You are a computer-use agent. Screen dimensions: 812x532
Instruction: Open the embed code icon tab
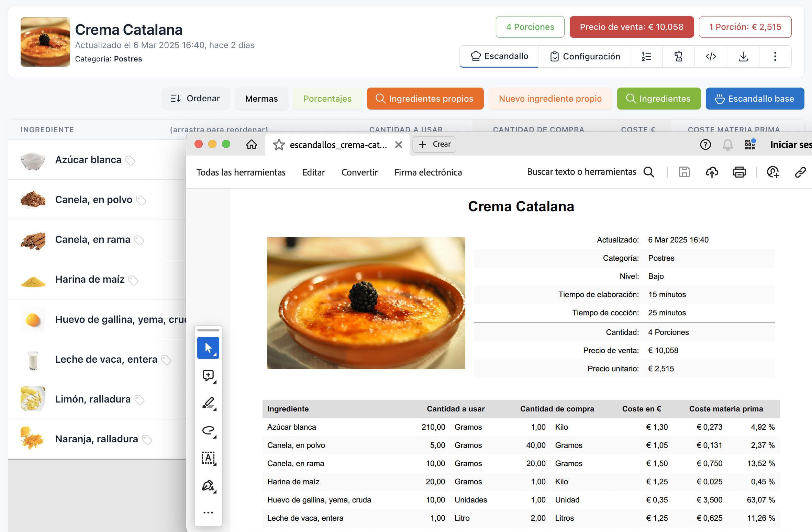(711, 56)
